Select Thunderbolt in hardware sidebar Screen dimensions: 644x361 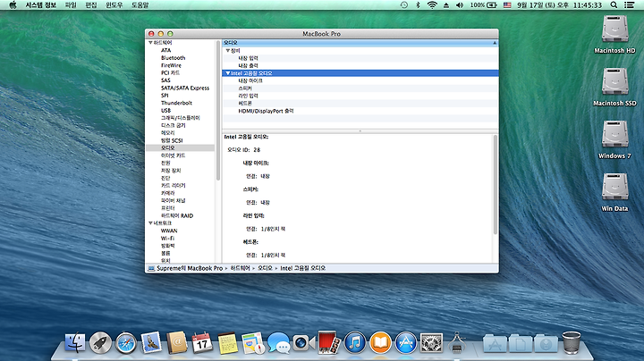(x=176, y=103)
